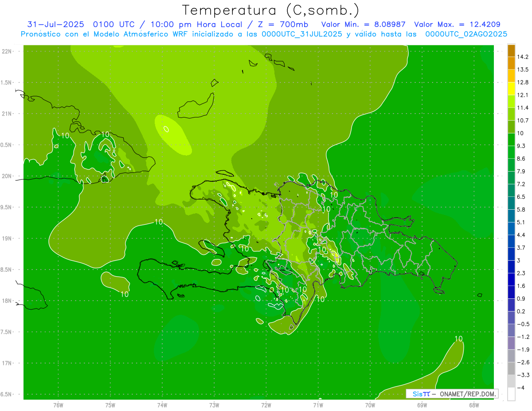Click the '73W' longitude axis label
Viewport: 532px width, 411px height.
point(214,405)
